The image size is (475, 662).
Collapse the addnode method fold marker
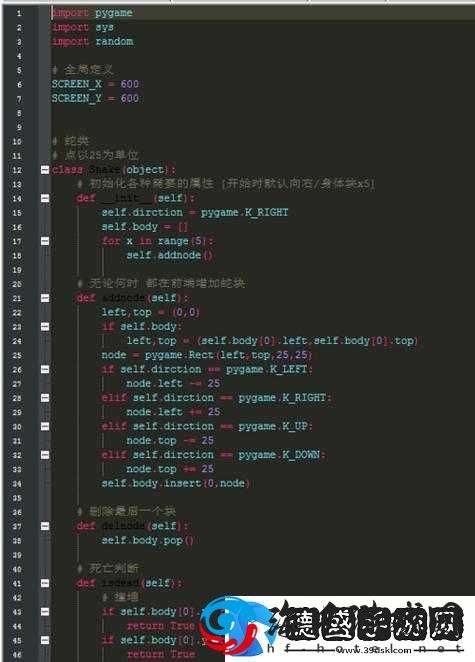45,298
